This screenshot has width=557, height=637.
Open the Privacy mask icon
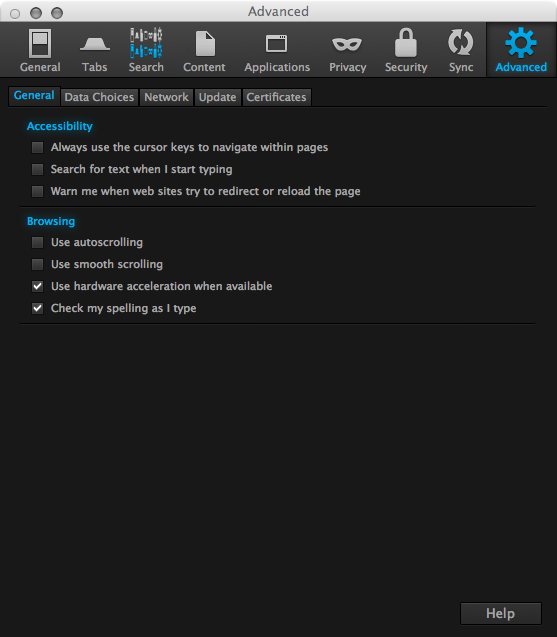(347, 44)
